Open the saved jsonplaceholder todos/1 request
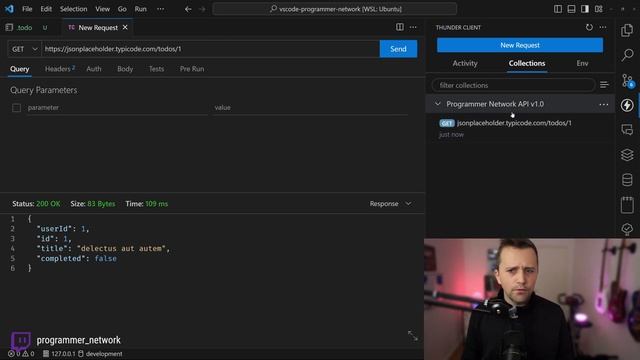 coord(520,128)
